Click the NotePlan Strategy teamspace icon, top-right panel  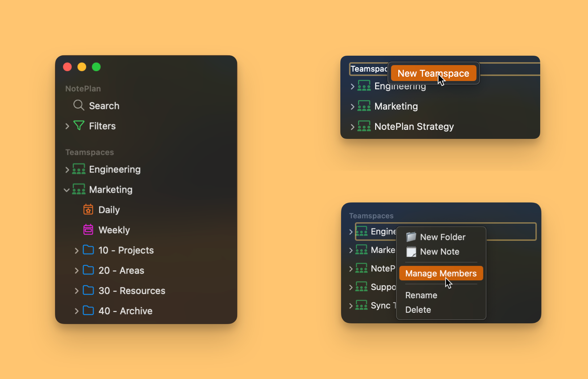[364, 126]
